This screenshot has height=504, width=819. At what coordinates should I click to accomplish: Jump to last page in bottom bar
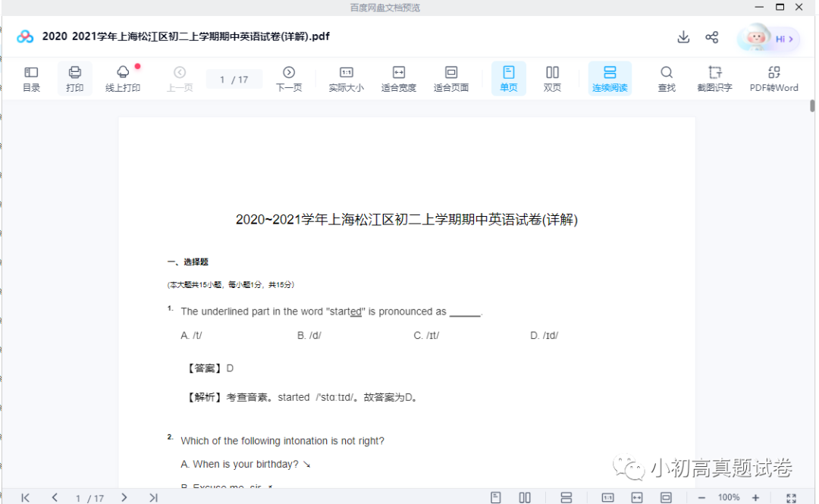(153, 498)
